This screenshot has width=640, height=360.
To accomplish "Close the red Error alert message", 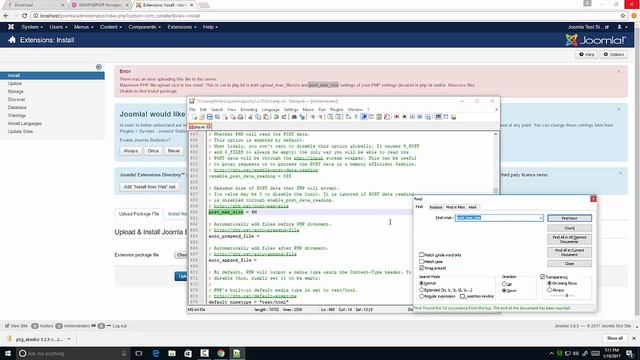I will point(619,71).
